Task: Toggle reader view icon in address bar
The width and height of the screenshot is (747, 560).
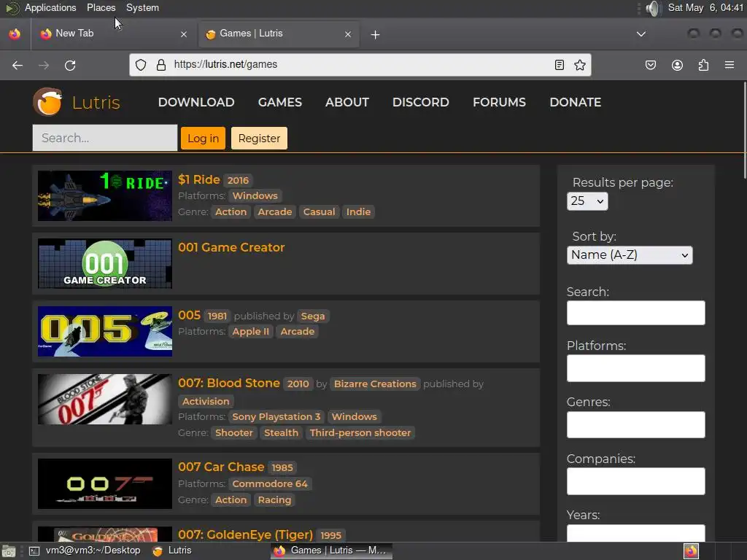Action: point(560,65)
